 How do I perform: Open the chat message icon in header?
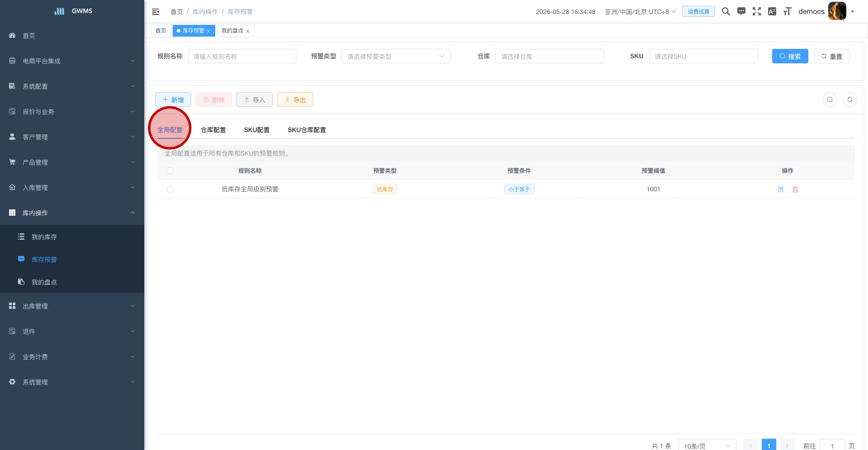[741, 11]
